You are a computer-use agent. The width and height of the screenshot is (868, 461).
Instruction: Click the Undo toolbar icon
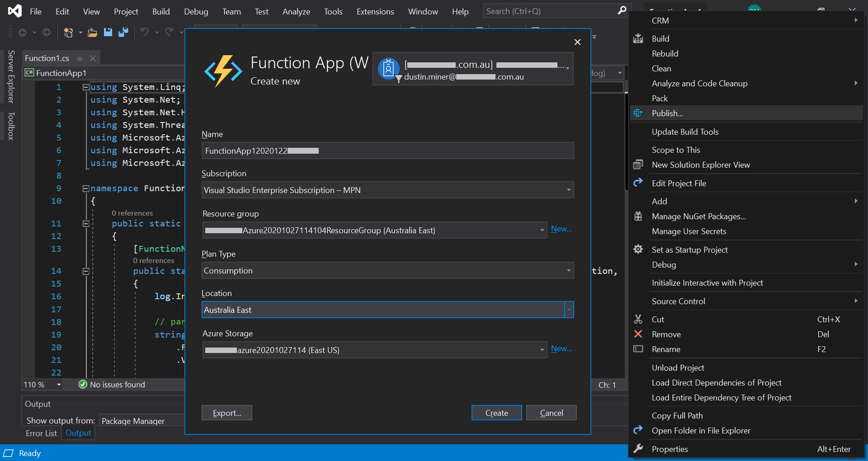click(x=145, y=32)
